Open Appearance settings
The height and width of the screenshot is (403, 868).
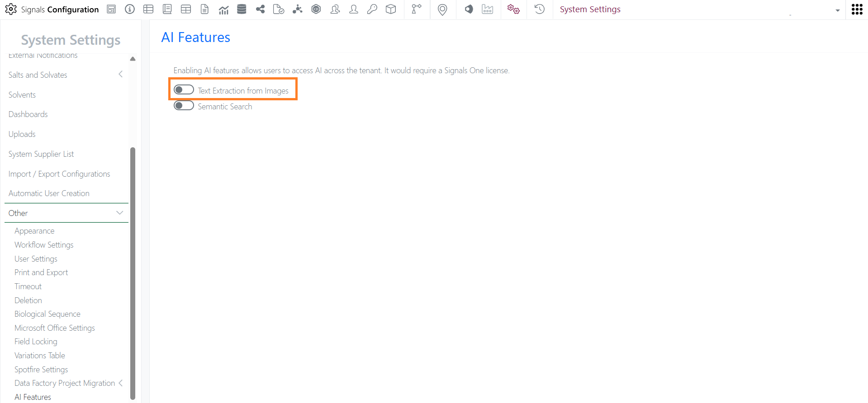(x=34, y=231)
